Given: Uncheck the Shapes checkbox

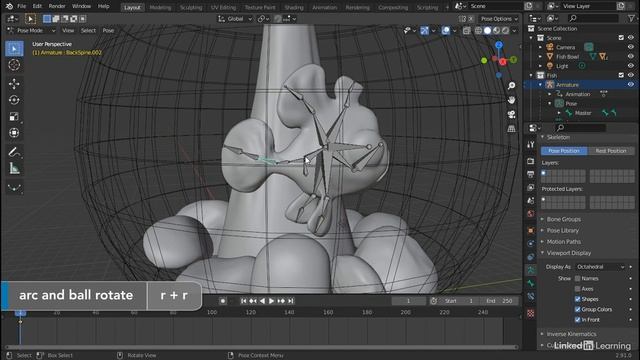Looking at the screenshot, I should tap(578, 299).
